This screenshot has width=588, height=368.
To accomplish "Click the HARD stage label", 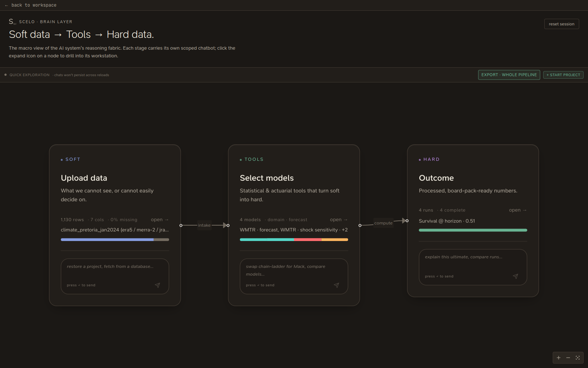I will point(431,159).
